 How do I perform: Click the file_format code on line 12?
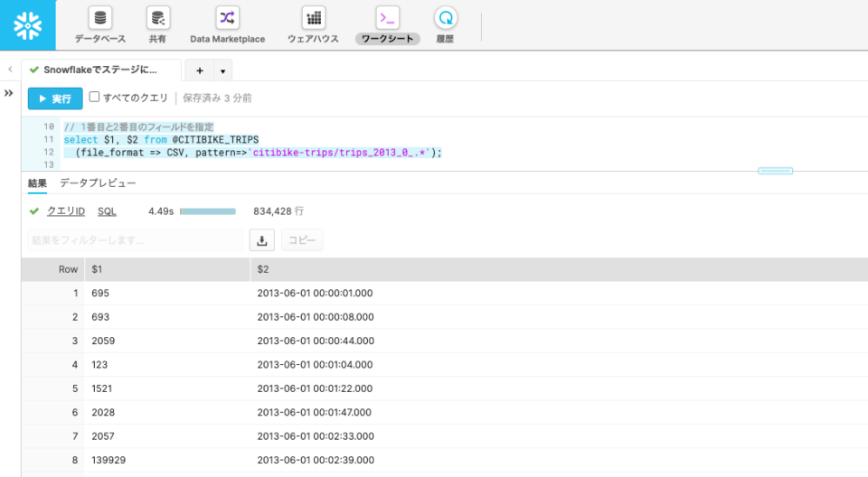[259, 152]
